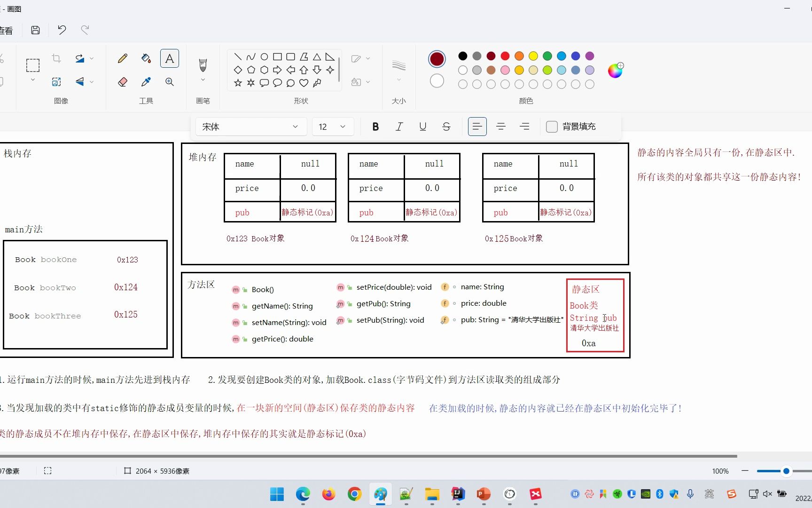Expand the rotate options dropdown
812x508 pixels.
coord(92,58)
